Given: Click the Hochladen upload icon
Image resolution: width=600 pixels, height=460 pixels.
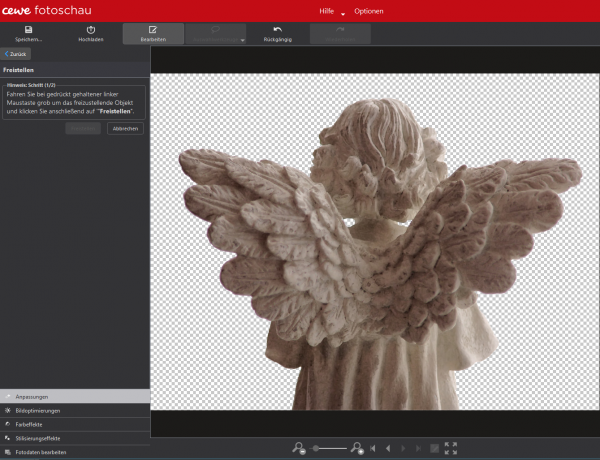Looking at the screenshot, I should coord(90,30).
